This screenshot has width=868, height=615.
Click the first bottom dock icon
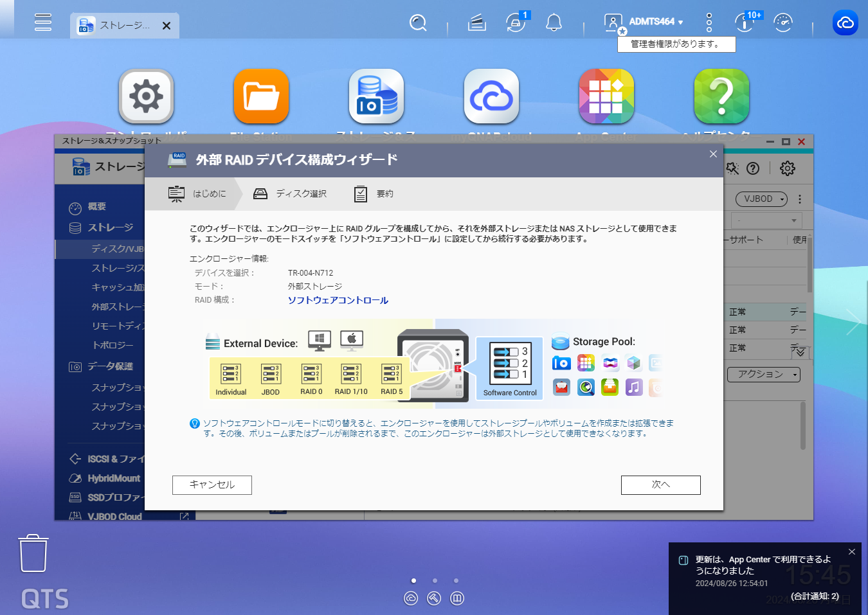click(411, 598)
